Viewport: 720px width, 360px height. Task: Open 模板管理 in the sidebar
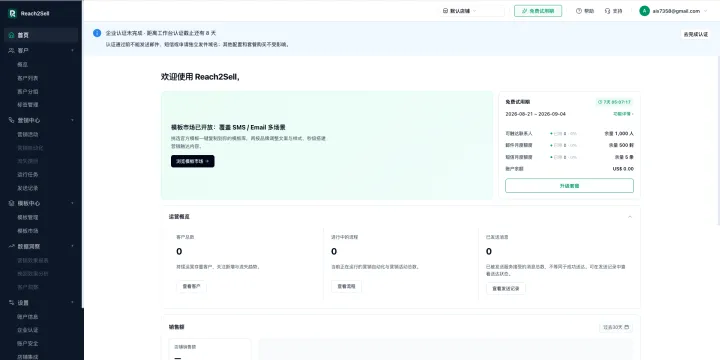pyautogui.click(x=28, y=217)
